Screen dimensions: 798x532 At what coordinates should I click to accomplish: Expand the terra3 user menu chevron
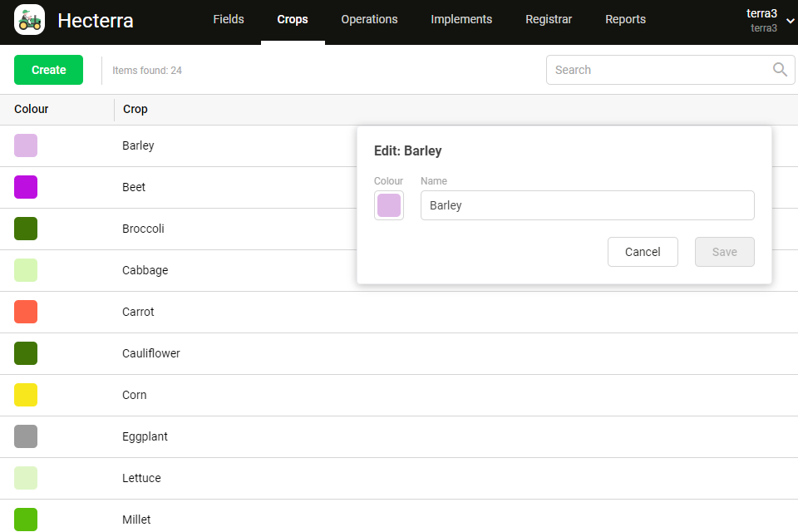(x=789, y=21)
